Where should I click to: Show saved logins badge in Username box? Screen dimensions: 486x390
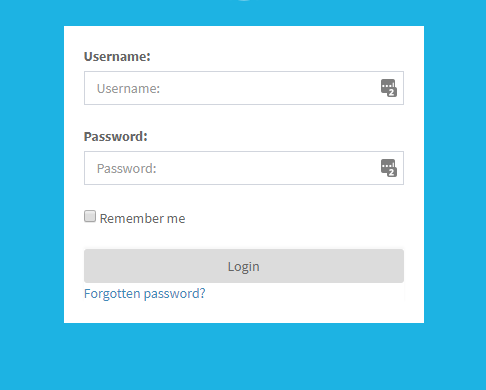click(389, 88)
